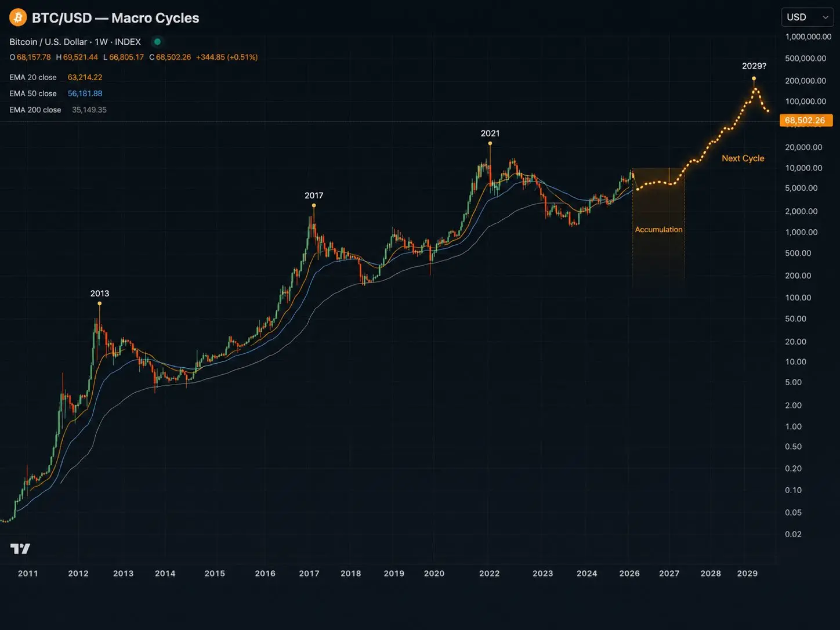Click 1,000,000.00 on the price axis
The height and width of the screenshot is (630, 840).
tap(808, 37)
